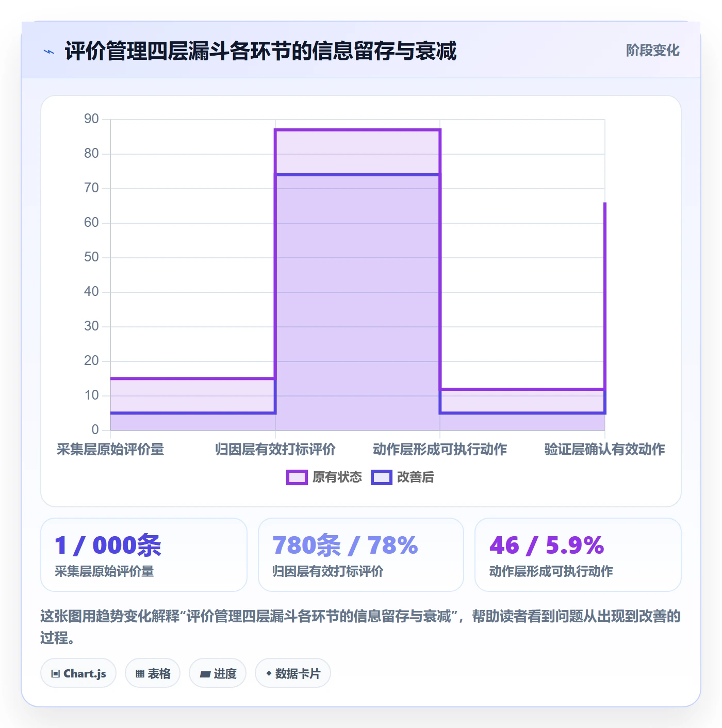Click the lightning bolt icon beside the title
Screen dimensions: 722x728
click(49, 52)
